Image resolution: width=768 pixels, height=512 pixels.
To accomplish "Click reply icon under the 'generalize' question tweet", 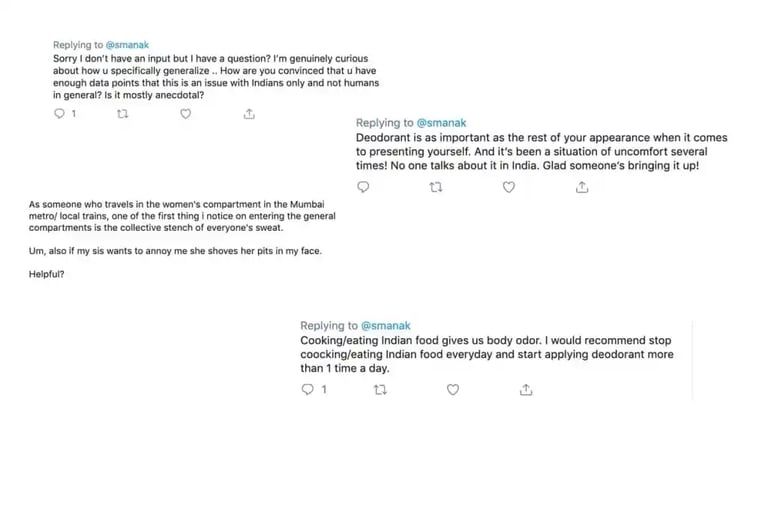I will pos(59,114).
